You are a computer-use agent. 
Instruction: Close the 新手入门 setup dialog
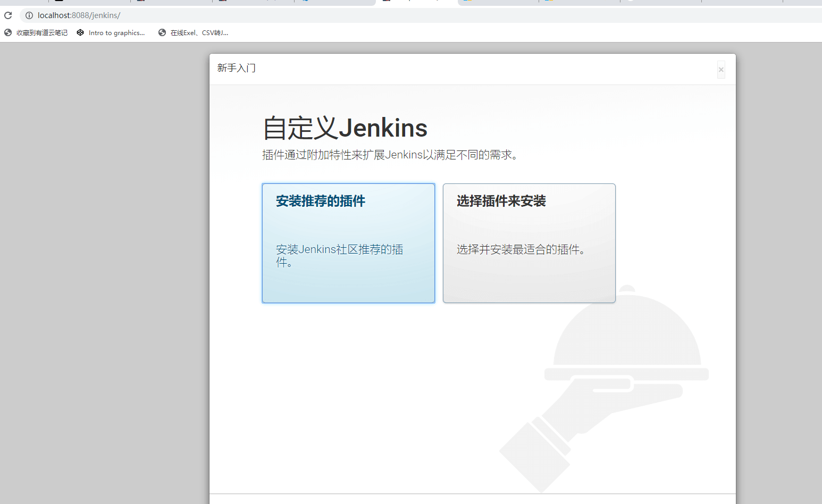[721, 70]
